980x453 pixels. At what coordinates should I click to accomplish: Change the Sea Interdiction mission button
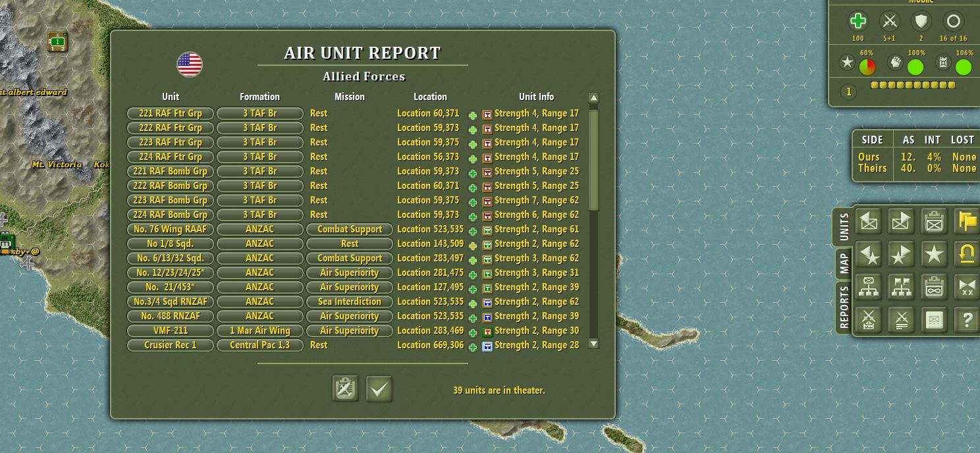(350, 302)
